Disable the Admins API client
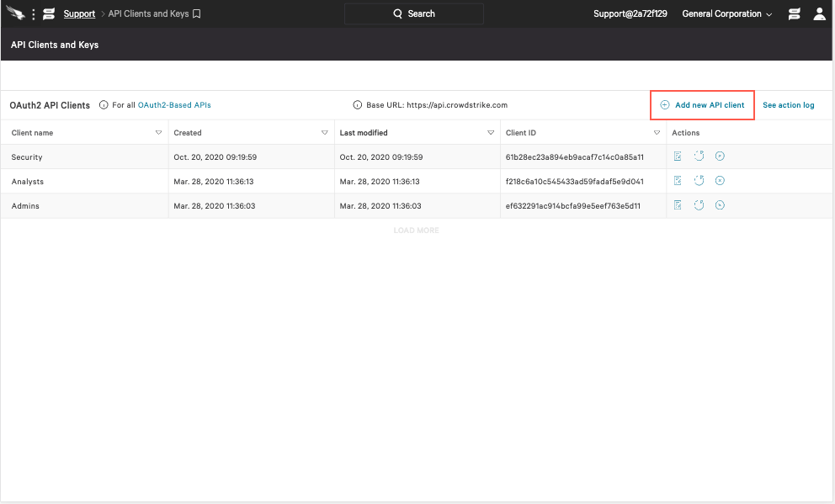The width and height of the screenshot is (835, 504). coord(720,204)
